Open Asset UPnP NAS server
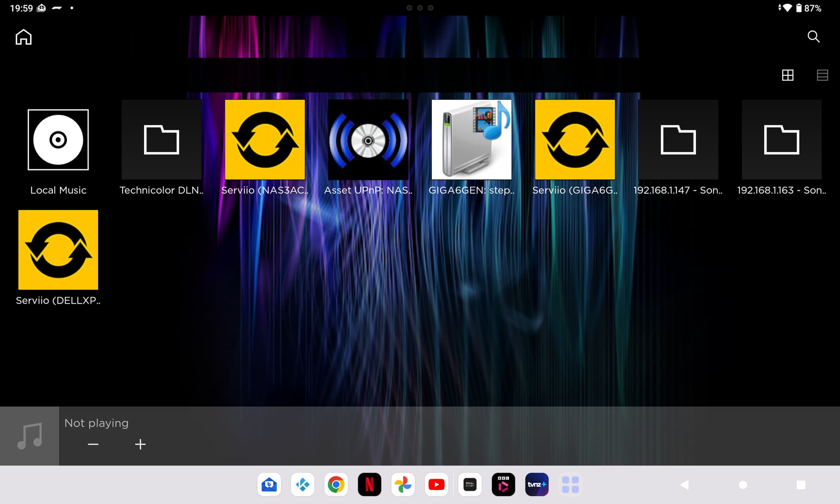Image resolution: width=840 pixels, height=504 pixels. [x=368, y=140]
